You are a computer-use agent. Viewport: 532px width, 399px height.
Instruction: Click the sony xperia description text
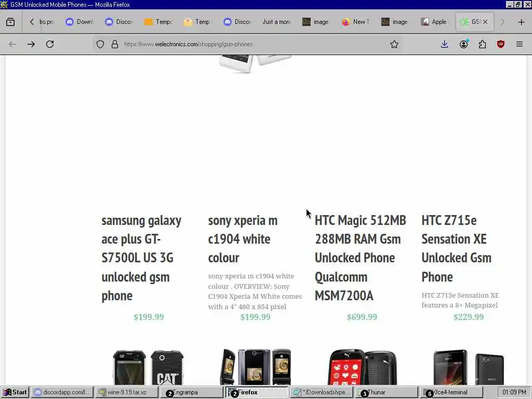click(x=255, y=291)
